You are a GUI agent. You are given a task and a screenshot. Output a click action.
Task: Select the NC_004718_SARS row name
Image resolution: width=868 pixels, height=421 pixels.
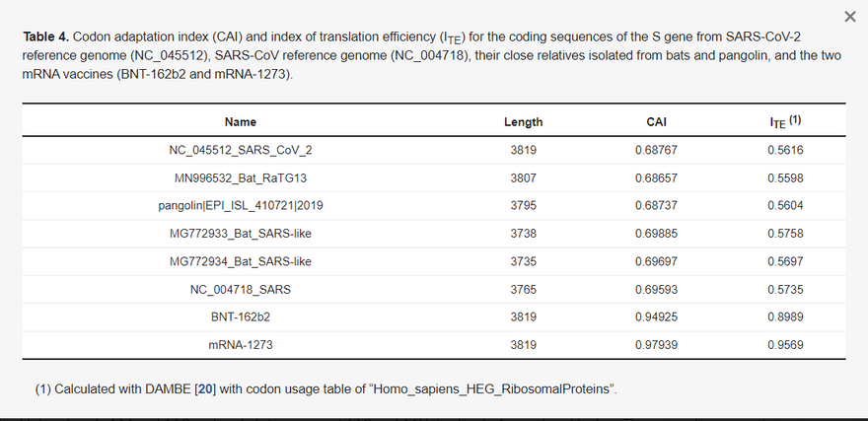tap(241, 289)
